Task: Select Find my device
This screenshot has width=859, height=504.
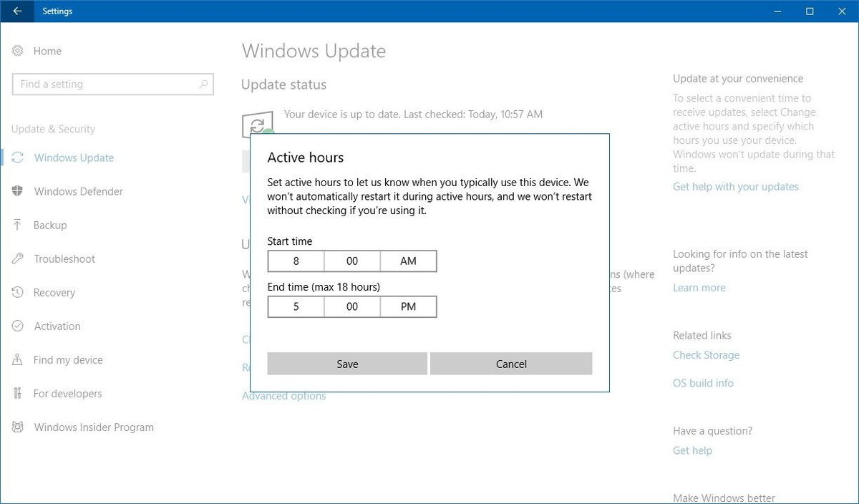Action: pyautogui.click(x=67, y=359)
